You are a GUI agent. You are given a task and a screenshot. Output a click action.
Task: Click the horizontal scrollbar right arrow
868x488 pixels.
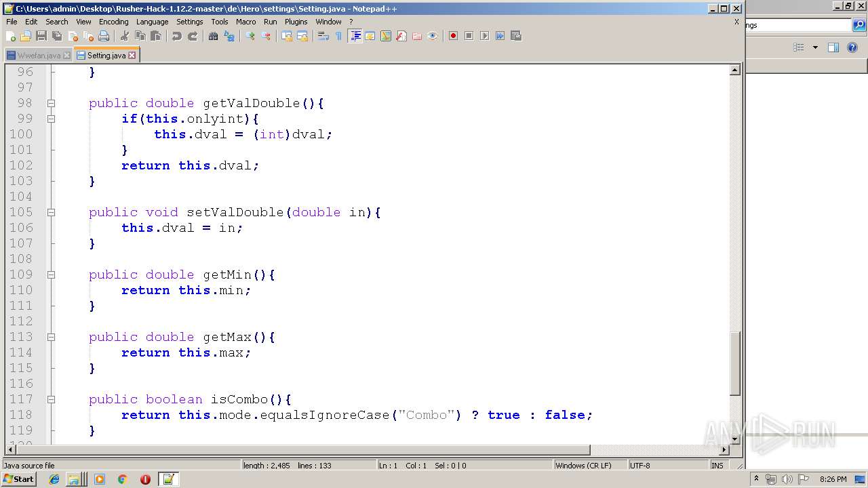click(x=724, y=450)
